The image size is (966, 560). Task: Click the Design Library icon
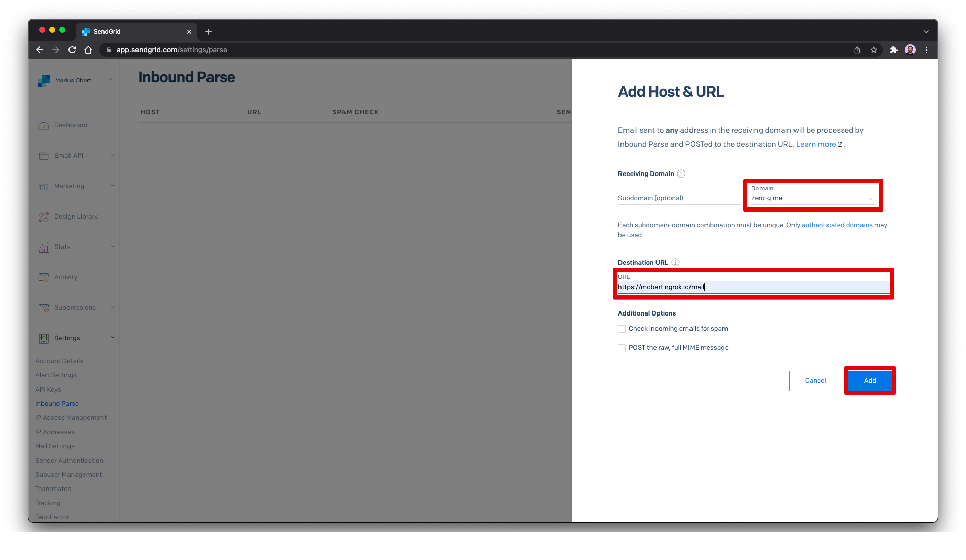pyautogui.click(x=44, y=217)
